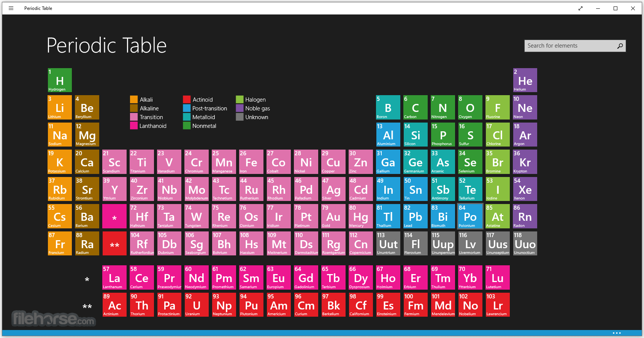The height and width of the screenshot is (338, 644).
Task: Select the Helium element tile
Action: (x=525, y=80)
